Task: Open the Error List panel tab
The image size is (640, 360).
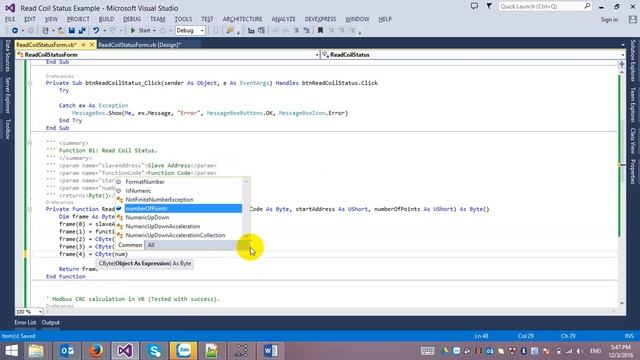Action: pyautogui.click(x=25, y=323)
